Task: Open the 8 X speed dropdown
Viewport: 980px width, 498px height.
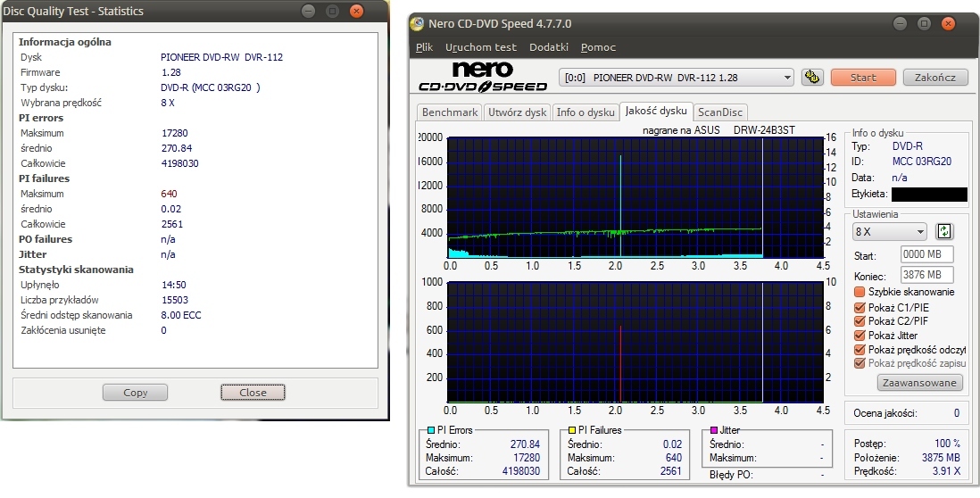Action: pos(889,232)
